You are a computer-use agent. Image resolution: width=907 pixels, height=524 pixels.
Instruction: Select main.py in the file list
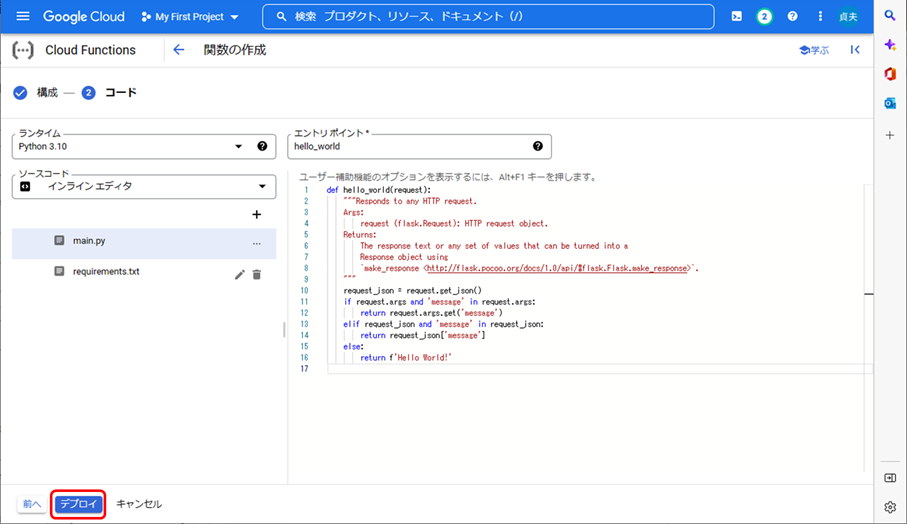pos(90,242)
